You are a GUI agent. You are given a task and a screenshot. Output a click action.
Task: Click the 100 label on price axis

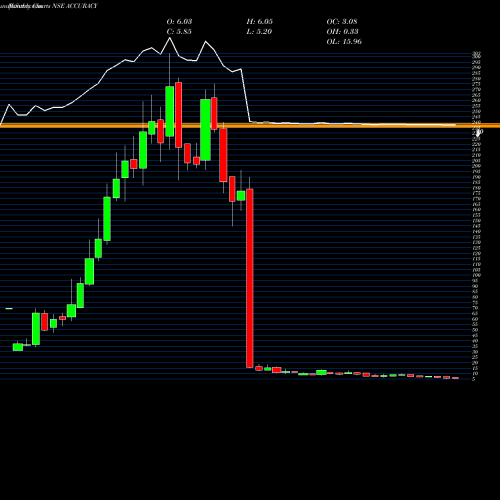pyautogui.click(x=476, y=275)
